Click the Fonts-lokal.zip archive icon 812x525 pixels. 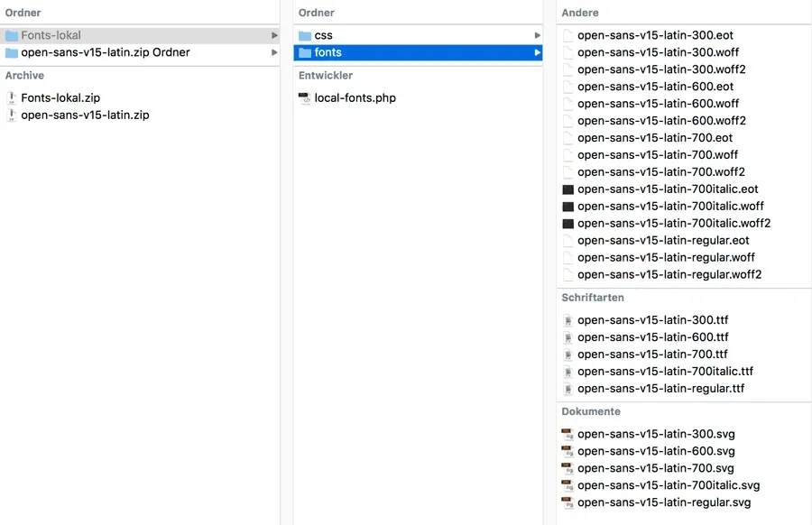pyautogui.click(x=12, y=97)
